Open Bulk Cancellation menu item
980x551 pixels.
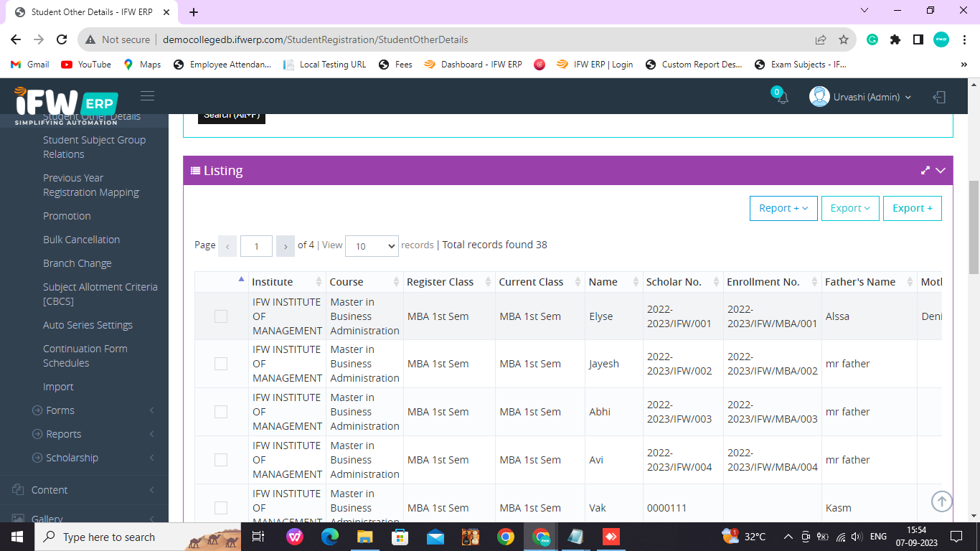81,240
